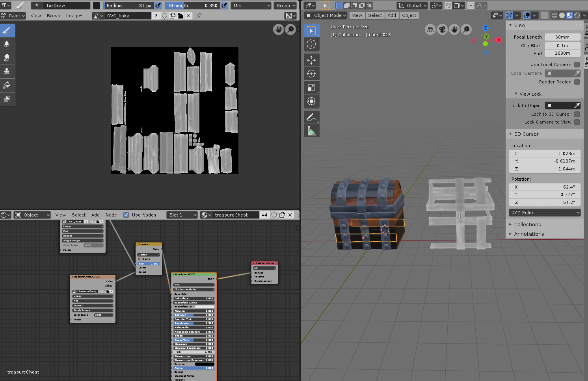
Task: Select the Measure tool in viewport
Action: 311,131
